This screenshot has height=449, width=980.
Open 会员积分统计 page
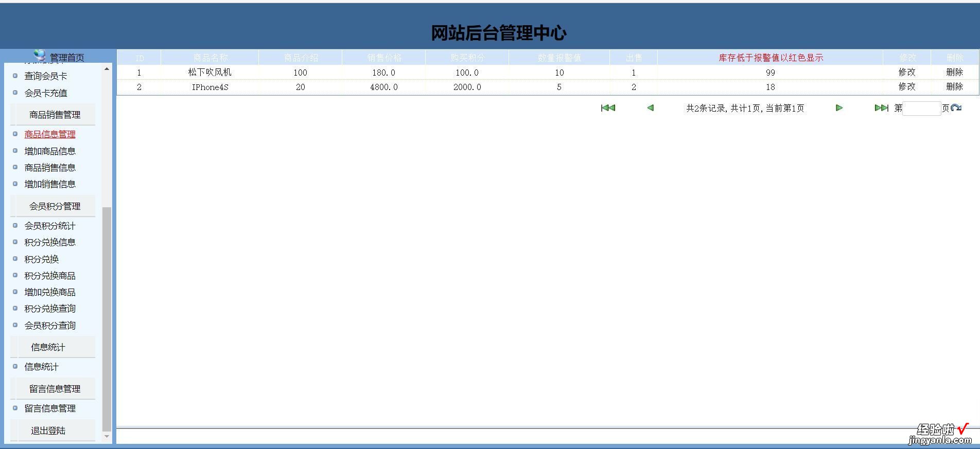coord(50,226)
